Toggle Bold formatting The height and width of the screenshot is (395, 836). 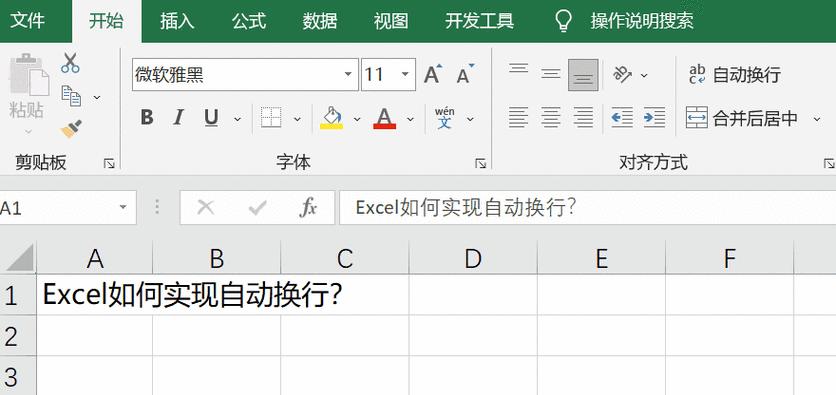coord(147,117)
